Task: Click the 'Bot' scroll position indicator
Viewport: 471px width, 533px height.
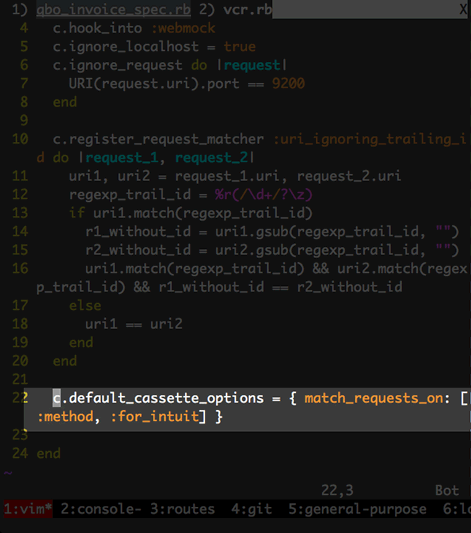Action: 447,491
